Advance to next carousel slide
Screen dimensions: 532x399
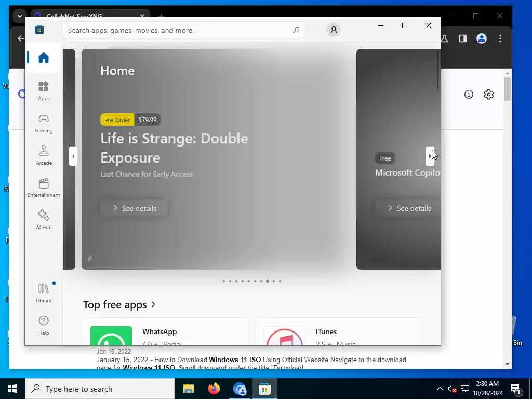point(430,156)
